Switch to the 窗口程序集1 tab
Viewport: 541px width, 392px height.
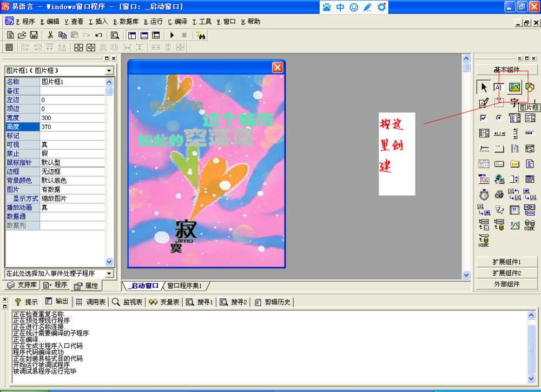click(184, 285)
